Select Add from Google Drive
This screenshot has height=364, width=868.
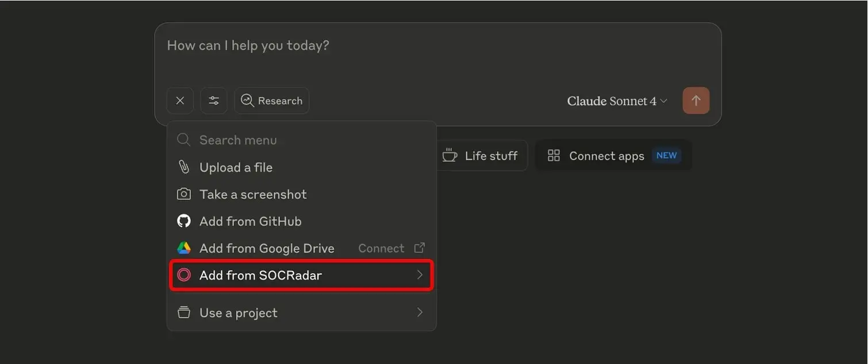click(301, 249)
